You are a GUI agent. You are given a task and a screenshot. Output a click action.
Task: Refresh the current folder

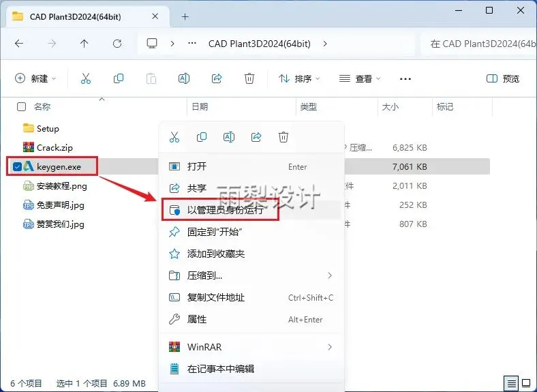point(117,44)
